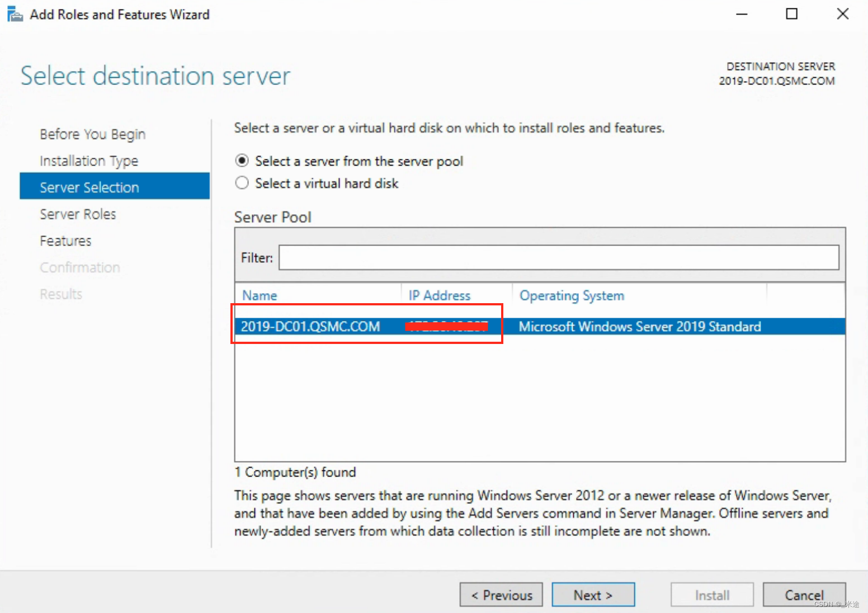Click the DESTINATION SERVER name link
868x613 pixels.
click(x=776, y=80)
